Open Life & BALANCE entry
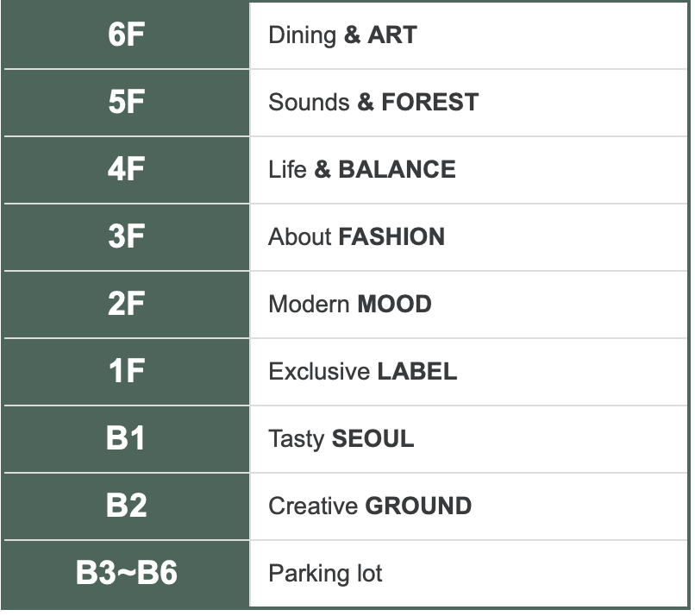Image resolution: width=695 pixels, height=616 pixels. click(362, 170)
